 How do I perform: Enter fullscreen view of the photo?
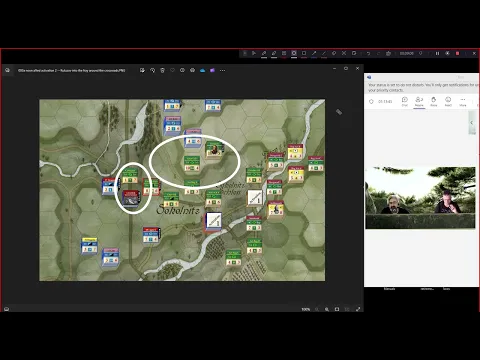pos(358,309)
